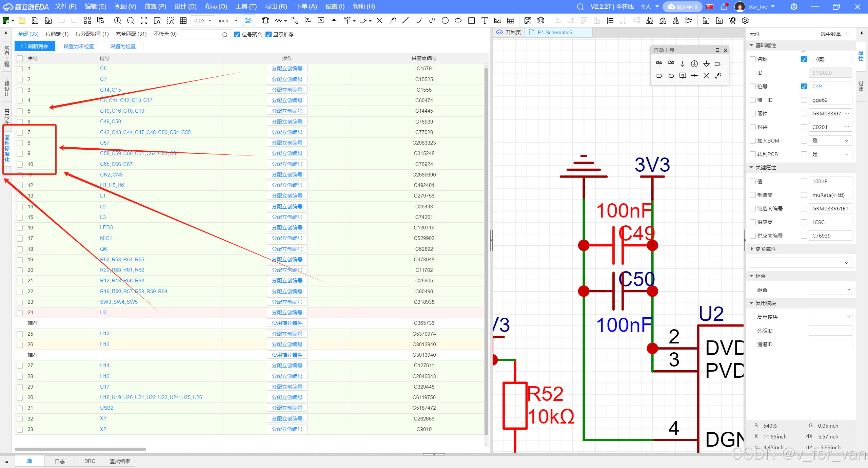
Task: Switch to the DRC bottom tab
Action: pyautogui.click(x=90, y=461)
